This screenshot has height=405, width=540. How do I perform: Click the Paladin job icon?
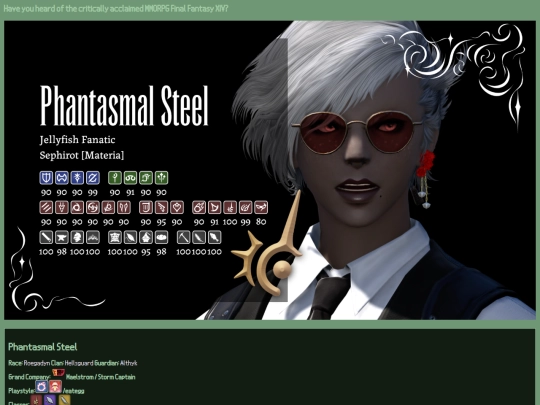point(46,178)
